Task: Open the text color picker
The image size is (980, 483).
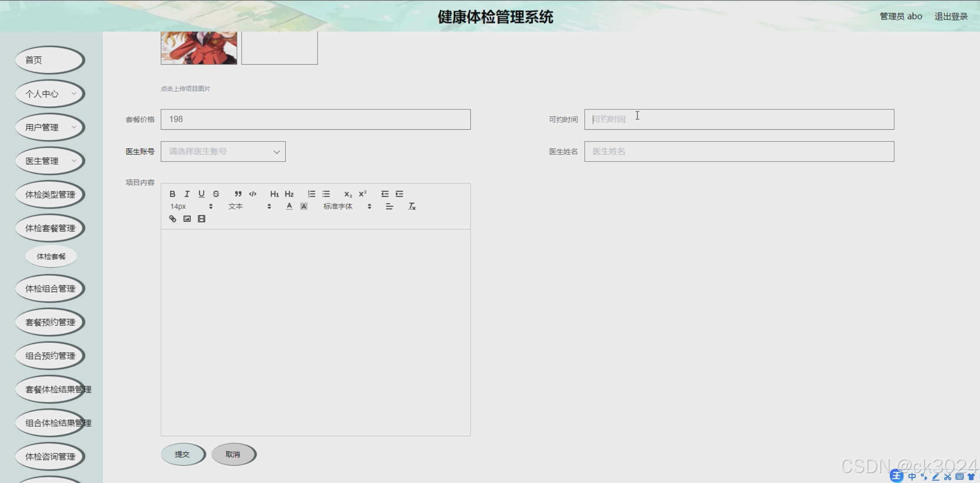Action: tap(289, 207)
